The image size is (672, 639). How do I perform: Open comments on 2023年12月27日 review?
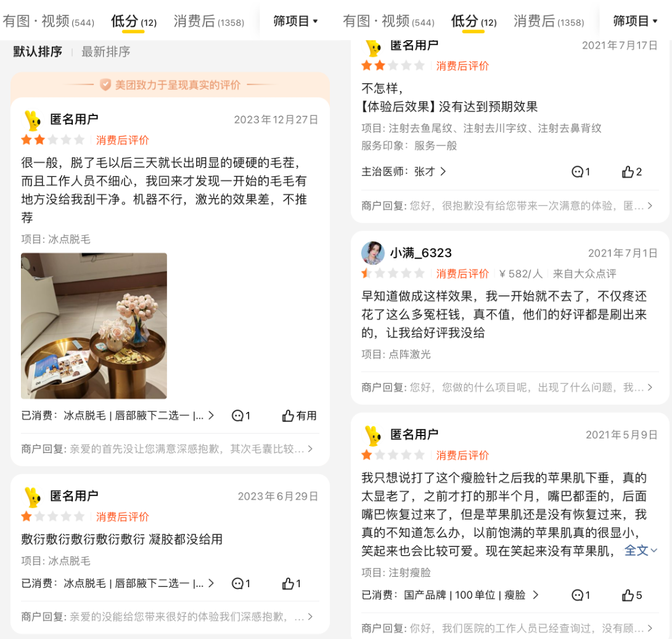[241, 416]
